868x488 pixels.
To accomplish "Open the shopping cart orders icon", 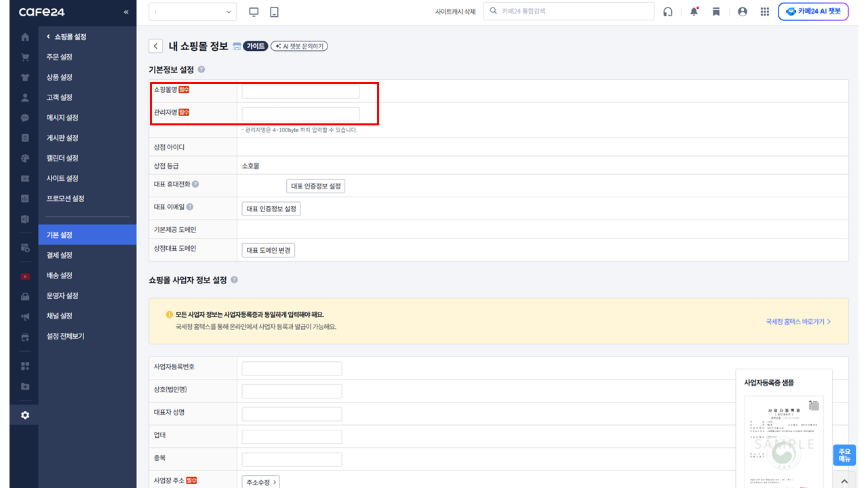I will click(x=25, y=57).
